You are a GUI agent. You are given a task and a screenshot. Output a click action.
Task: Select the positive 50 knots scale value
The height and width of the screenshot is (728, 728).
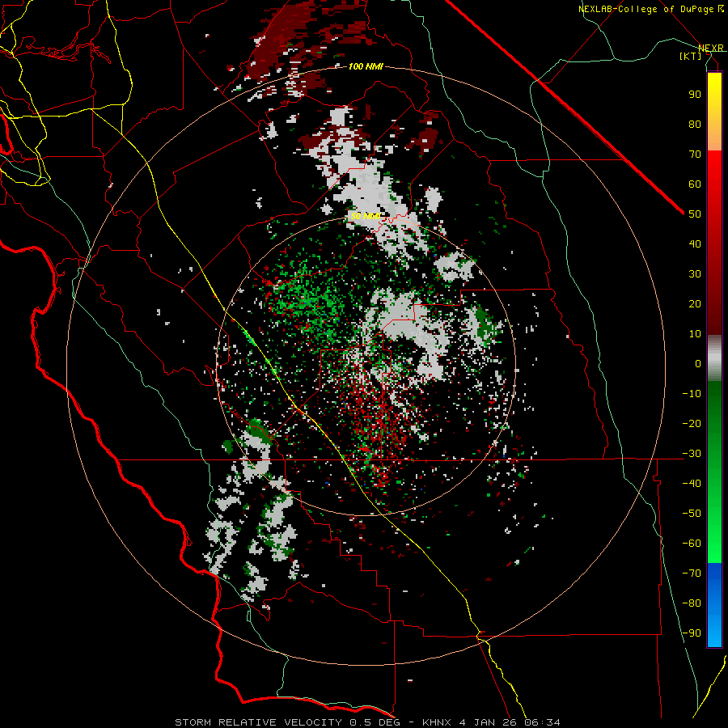click(x=695, y=214)
